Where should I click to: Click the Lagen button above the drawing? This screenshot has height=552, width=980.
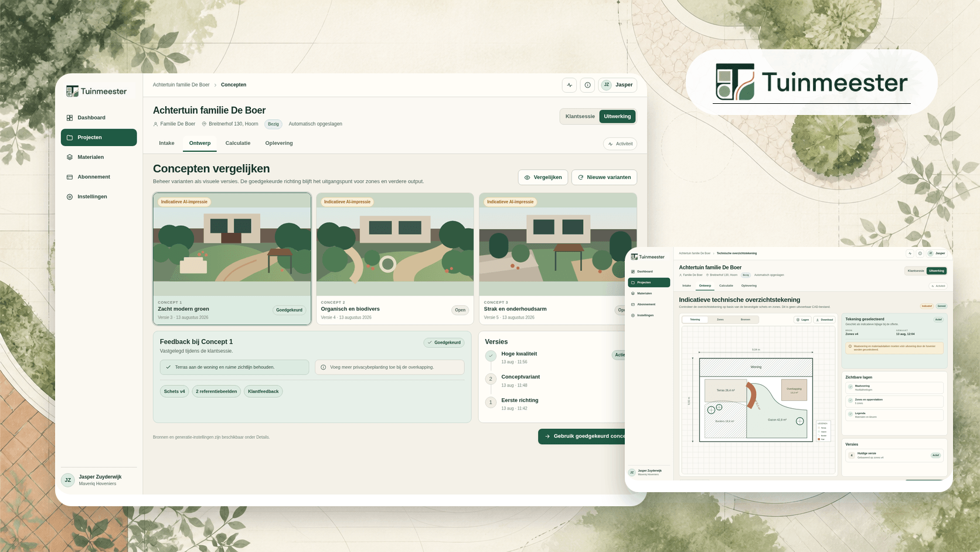coord(802,320)
